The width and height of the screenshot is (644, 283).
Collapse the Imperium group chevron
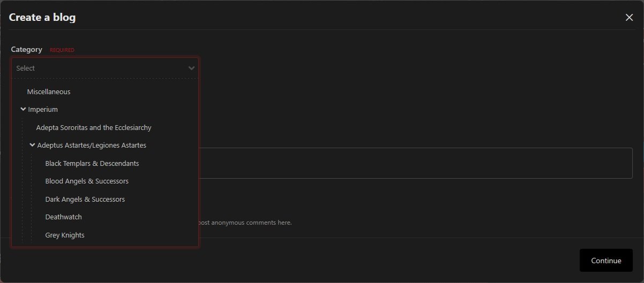coord(23,109)
